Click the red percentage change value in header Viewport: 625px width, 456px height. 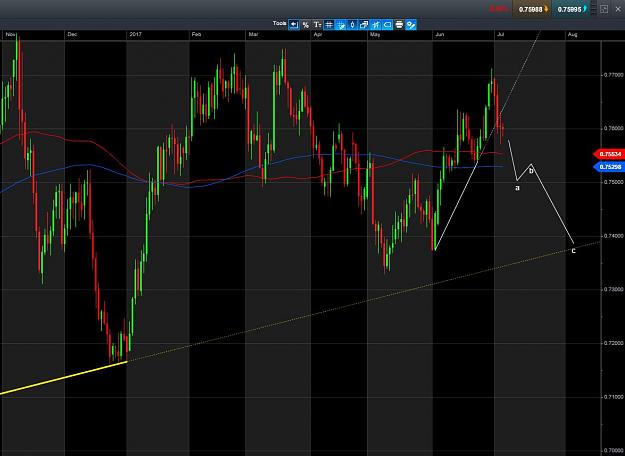click(x=498, y=8)
